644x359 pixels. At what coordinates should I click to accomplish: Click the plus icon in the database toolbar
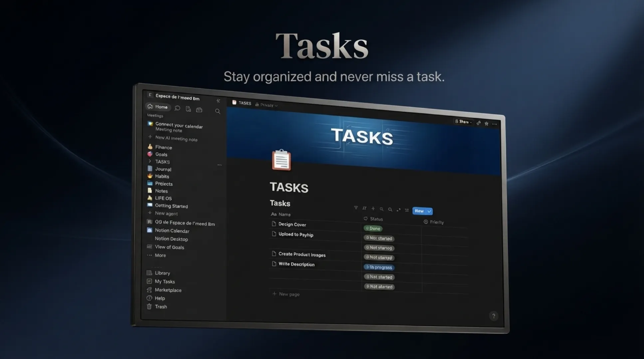click(373, 208)
